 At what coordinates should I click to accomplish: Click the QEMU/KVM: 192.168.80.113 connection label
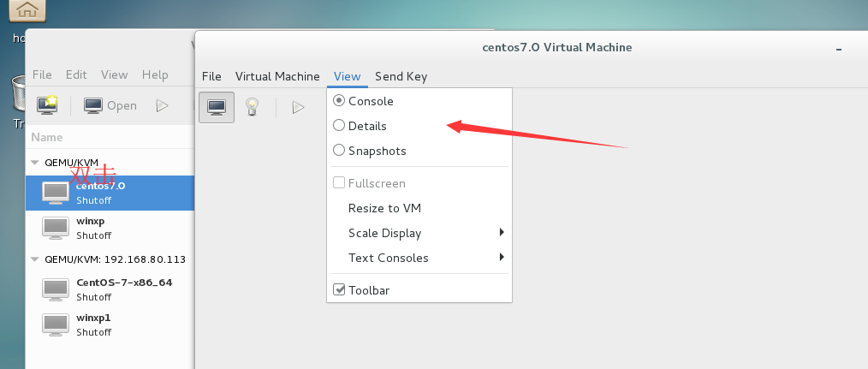116,259
